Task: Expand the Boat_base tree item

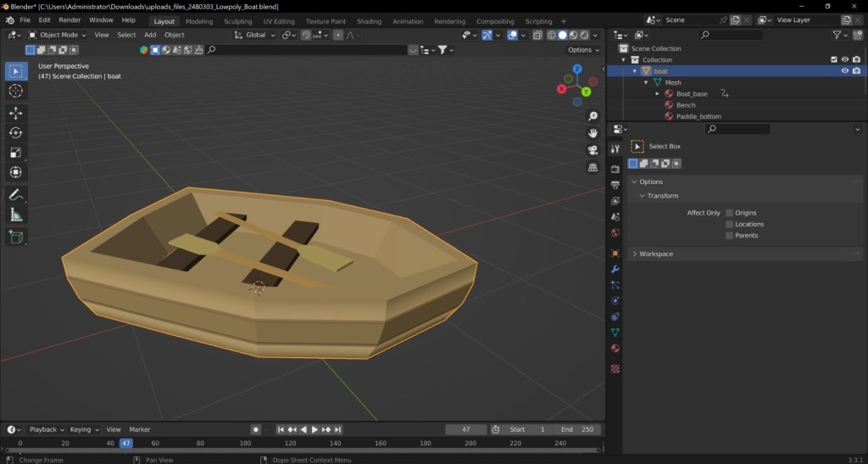Action: coord(658,93)
